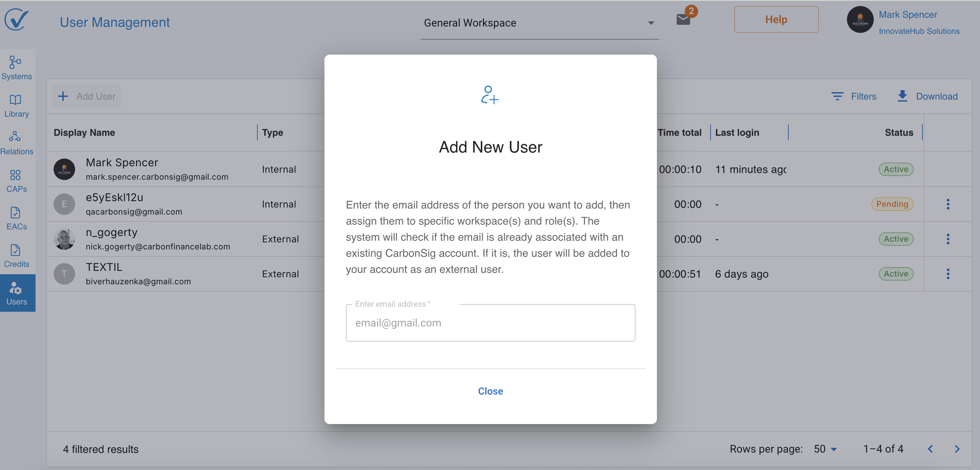Open row actions menu for n_gogerty

[x=948, y=239]
